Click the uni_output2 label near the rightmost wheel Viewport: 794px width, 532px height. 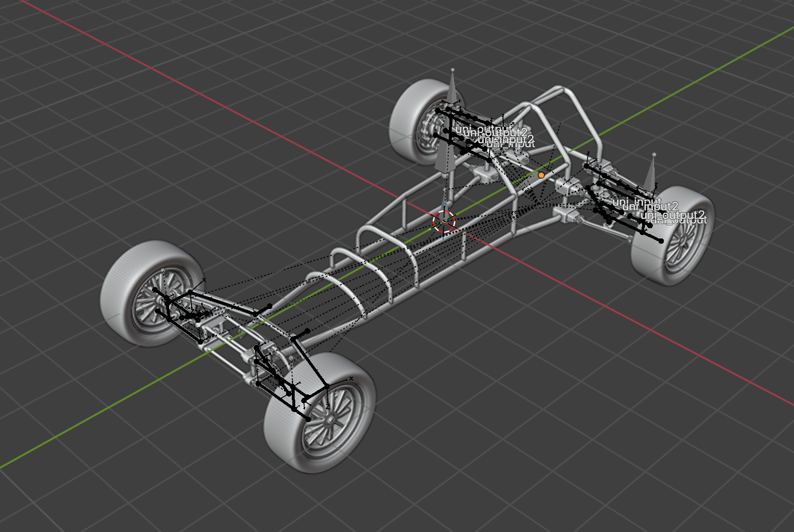coord(672,215)
